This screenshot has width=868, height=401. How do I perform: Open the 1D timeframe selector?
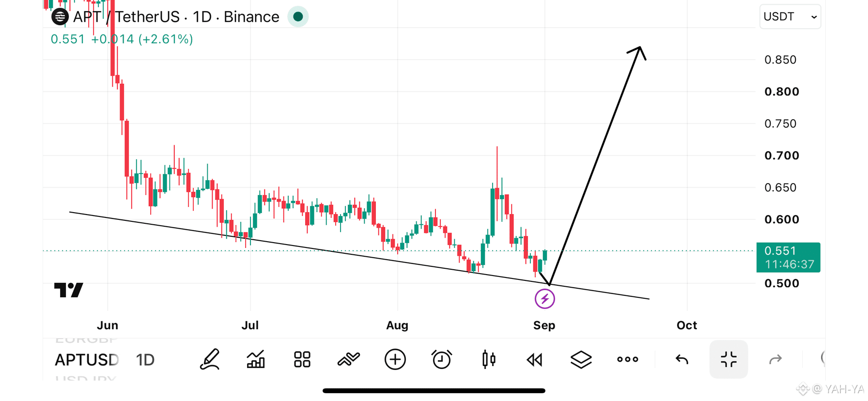(145, 360)
